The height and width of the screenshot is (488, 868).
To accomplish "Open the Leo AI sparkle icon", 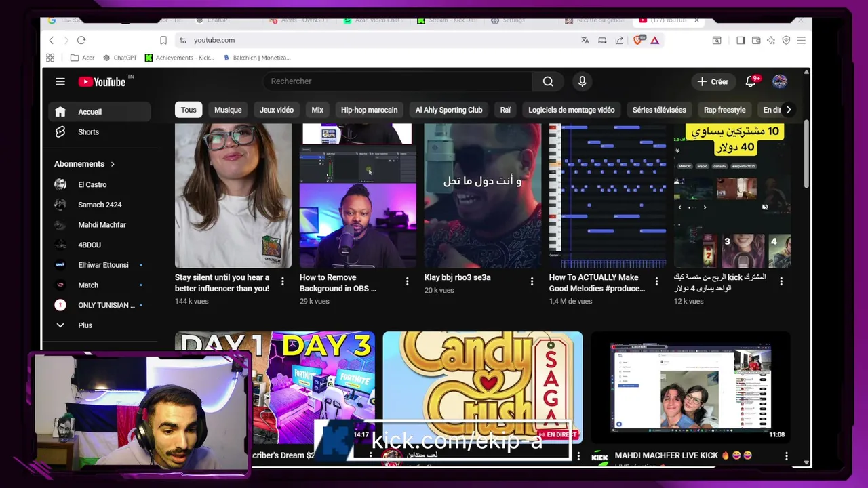I will 771,40.
